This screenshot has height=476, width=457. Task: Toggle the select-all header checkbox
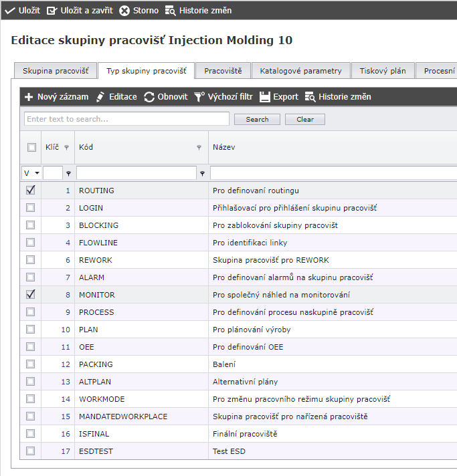31,147
